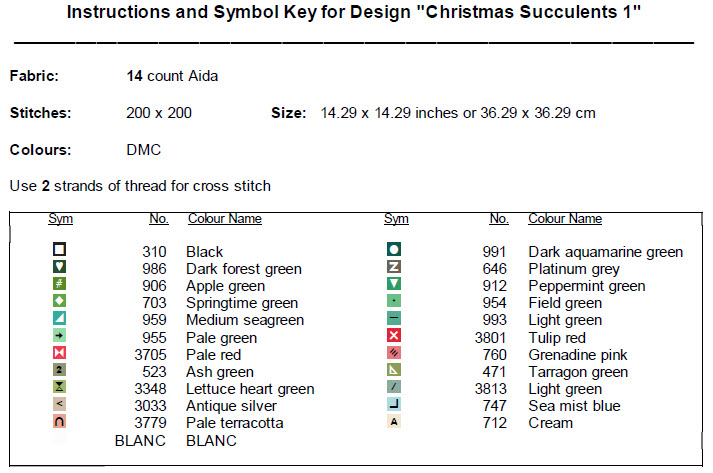The width and height of the screenshot is (713, 473).
Task: Click the '14 count Aida' fabric text
Action: 172,76
